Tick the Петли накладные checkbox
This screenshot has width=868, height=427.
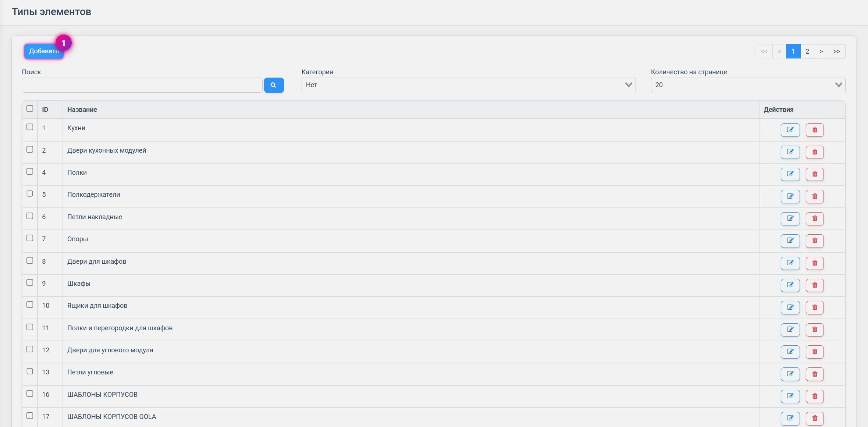click(x=30, y=216)
